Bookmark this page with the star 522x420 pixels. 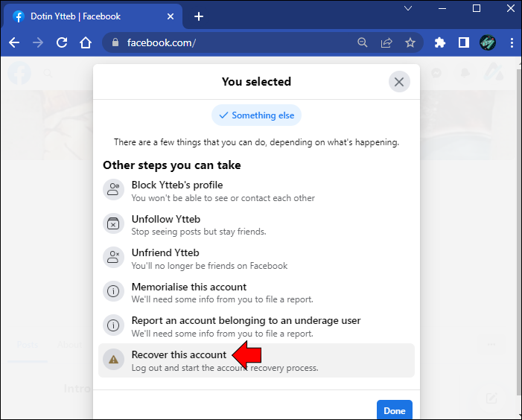tap(410, 42)
